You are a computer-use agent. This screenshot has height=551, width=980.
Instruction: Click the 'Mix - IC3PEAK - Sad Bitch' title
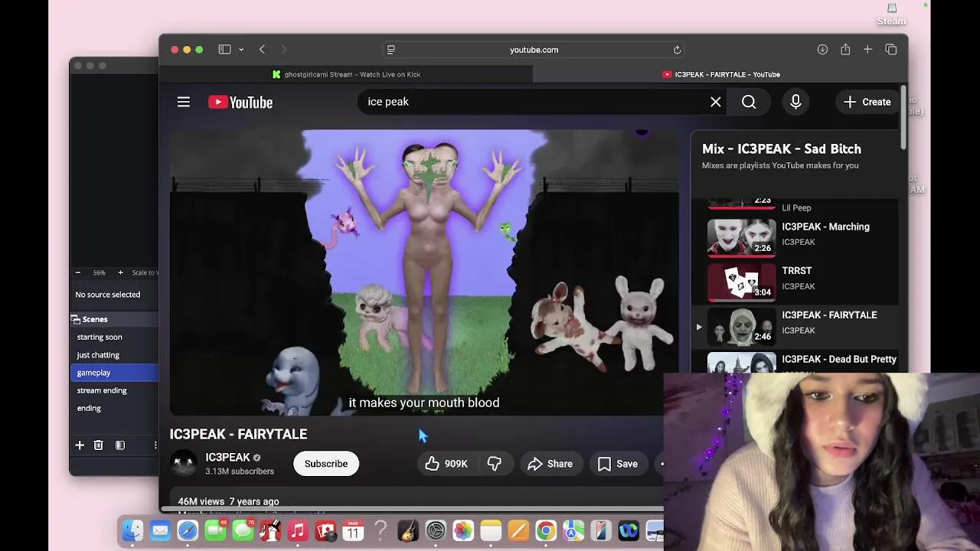pos(782,149)
